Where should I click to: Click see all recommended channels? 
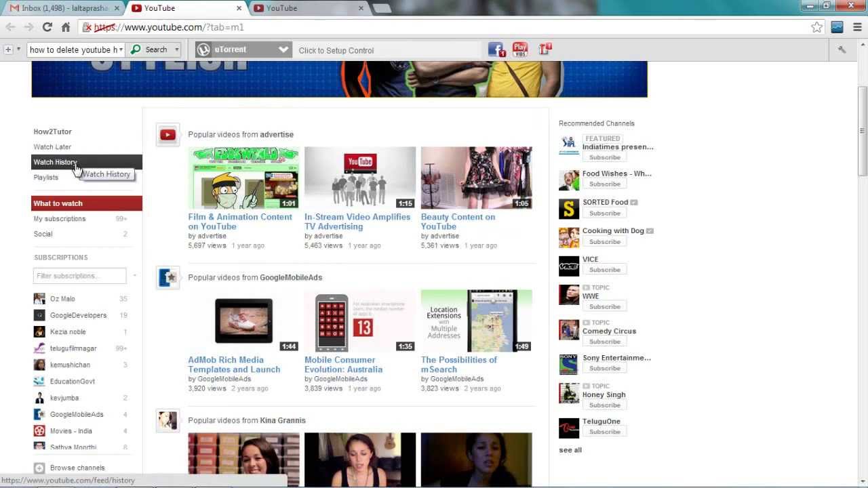tap(570, 450)
